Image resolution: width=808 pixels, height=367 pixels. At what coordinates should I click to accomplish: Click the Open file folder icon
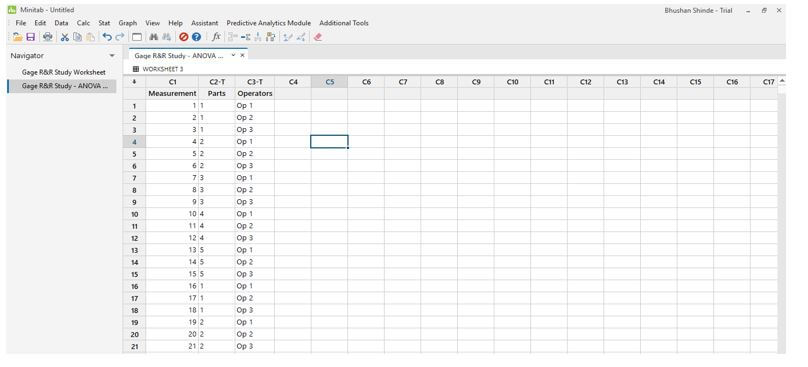coord(18,37)
